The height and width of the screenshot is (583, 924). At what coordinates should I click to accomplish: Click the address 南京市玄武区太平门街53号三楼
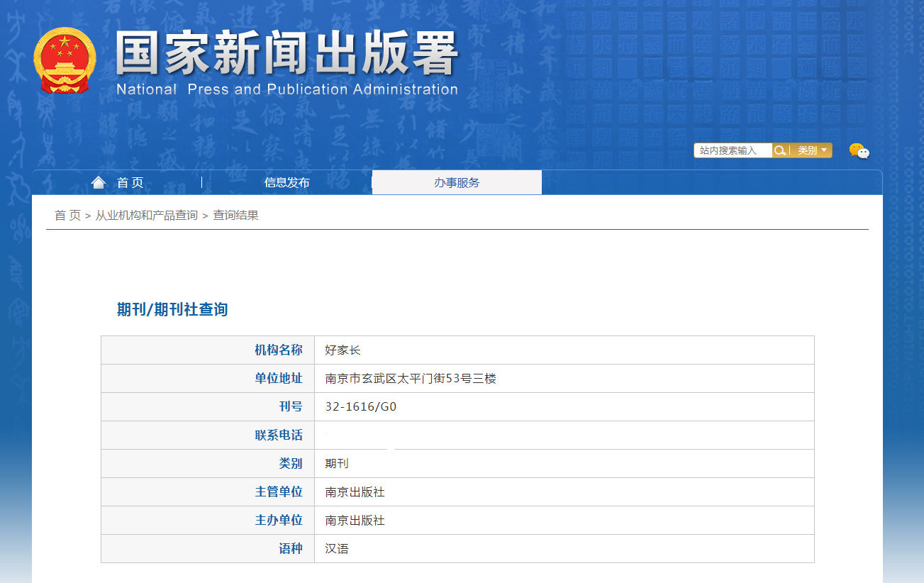[411, 379]
